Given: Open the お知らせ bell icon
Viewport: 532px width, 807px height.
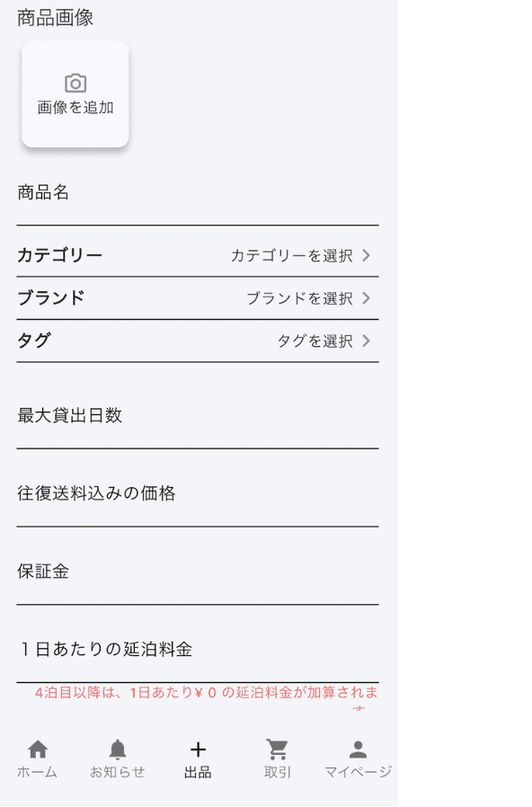Looking at the screenshot, I should pos(118,749).
